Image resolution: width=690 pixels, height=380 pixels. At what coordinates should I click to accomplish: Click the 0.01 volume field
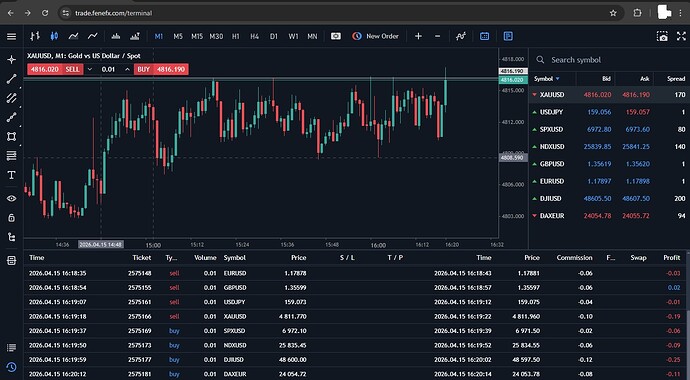[108, 69]
